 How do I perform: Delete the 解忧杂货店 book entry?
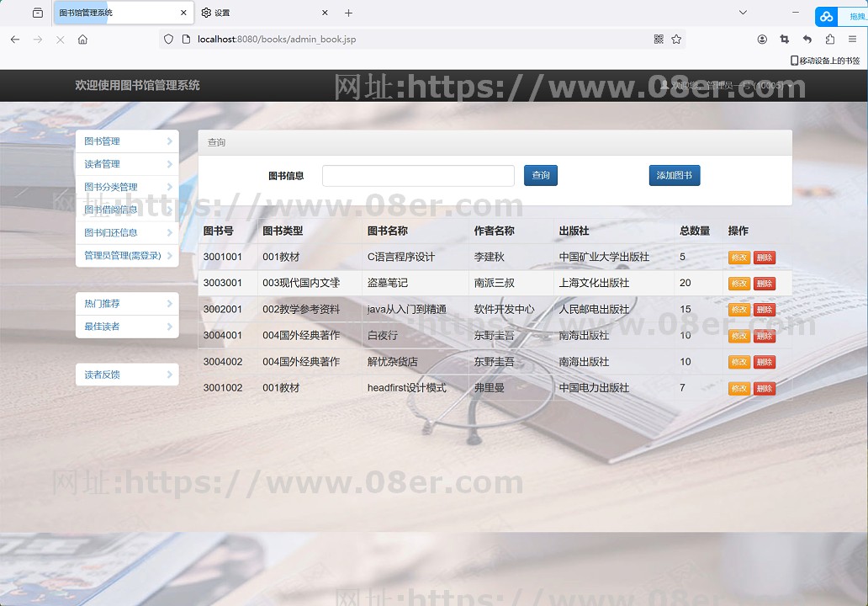click(x=765, y=362)
